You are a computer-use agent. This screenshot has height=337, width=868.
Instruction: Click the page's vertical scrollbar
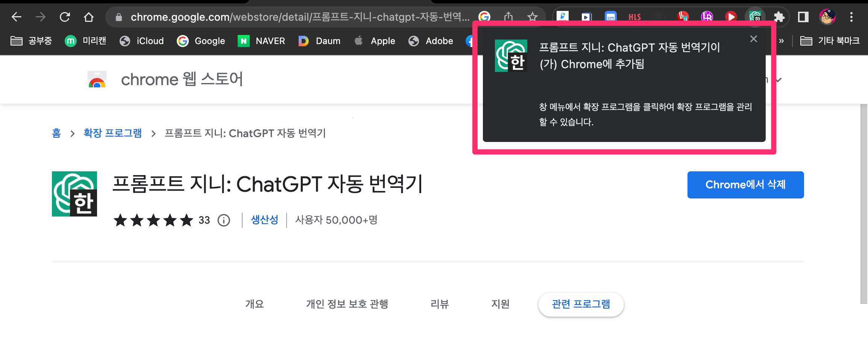[864, 203]
